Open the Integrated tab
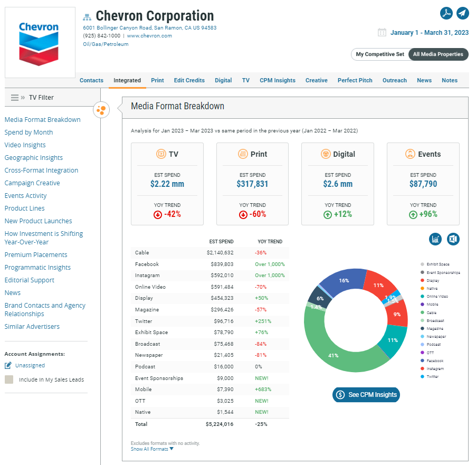The image size is (476, 465). 127,80
